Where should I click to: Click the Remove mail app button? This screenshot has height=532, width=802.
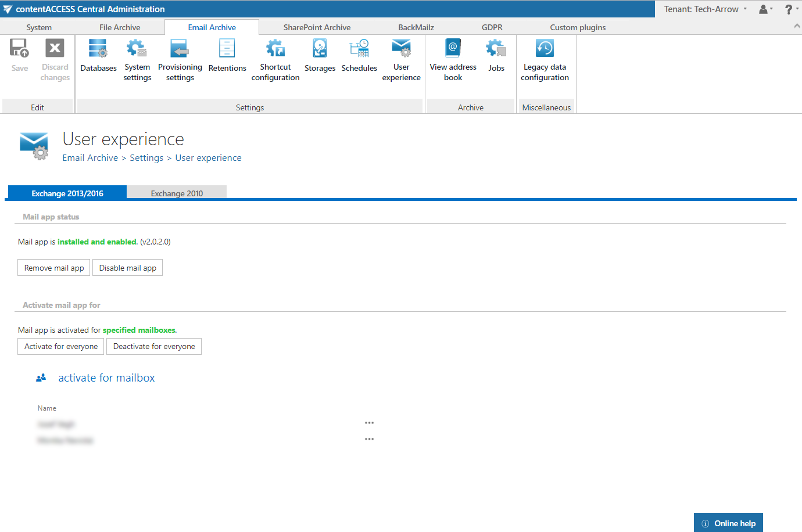click(54, 268)
